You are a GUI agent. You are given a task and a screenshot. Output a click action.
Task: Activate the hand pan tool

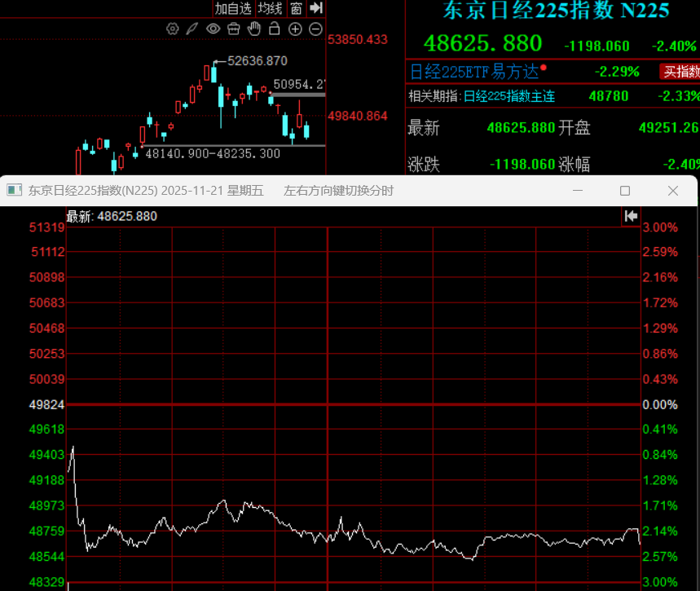pos(254,29)
